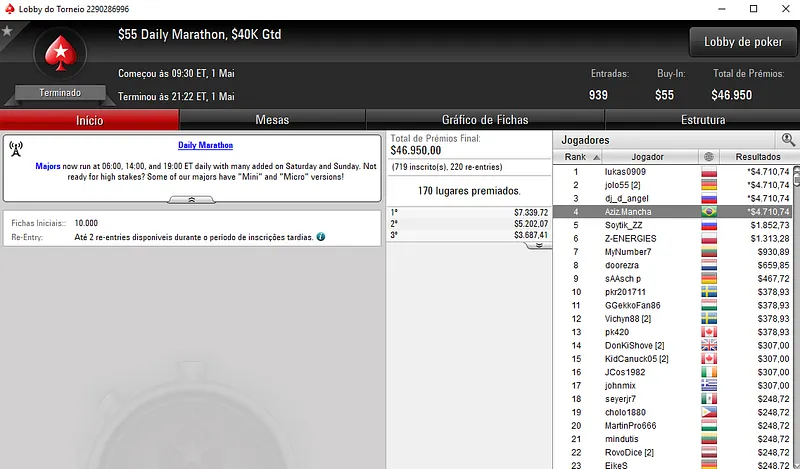Click the Lobby de poker button
The image size is (800, 469).
pos(743,42)
